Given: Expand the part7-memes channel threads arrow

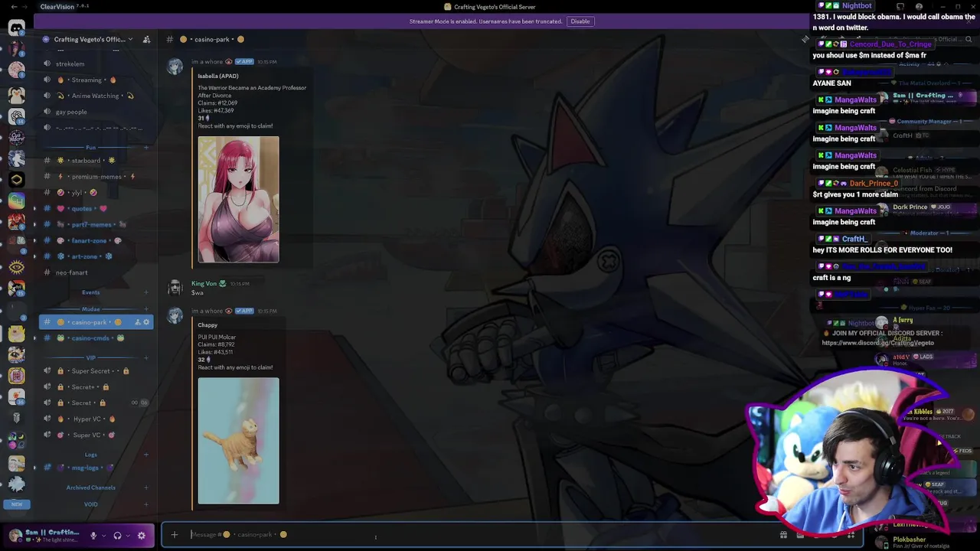Looking at the screenshot, I should coord(34,224).
